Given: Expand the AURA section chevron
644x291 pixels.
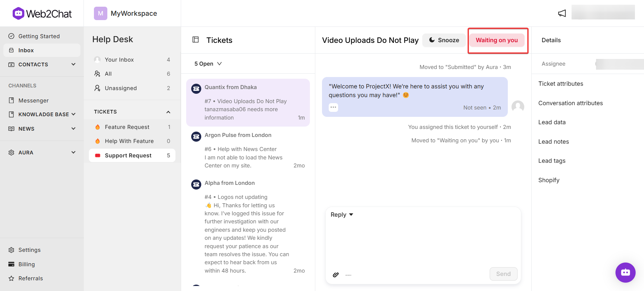Looking at the screenshot, I should [73, 152].
